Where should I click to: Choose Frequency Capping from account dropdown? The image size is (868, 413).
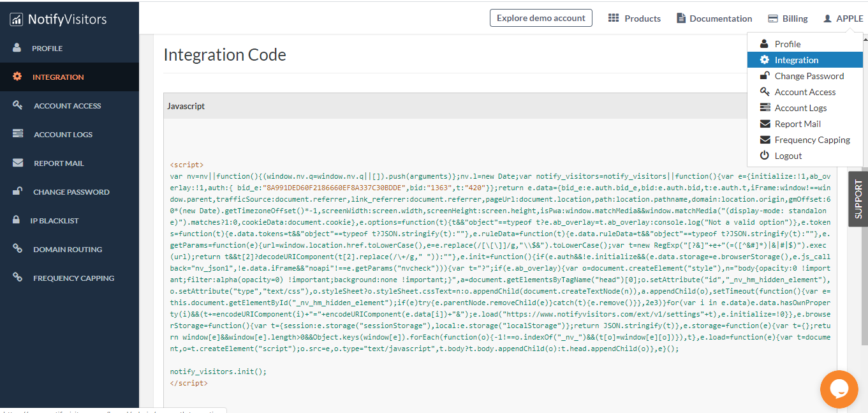coord(805,139)
